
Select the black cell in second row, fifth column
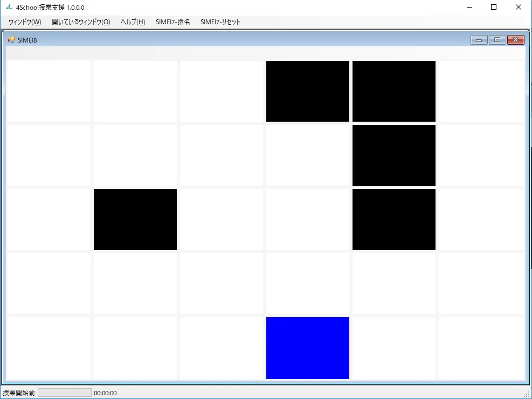point(394,155)
